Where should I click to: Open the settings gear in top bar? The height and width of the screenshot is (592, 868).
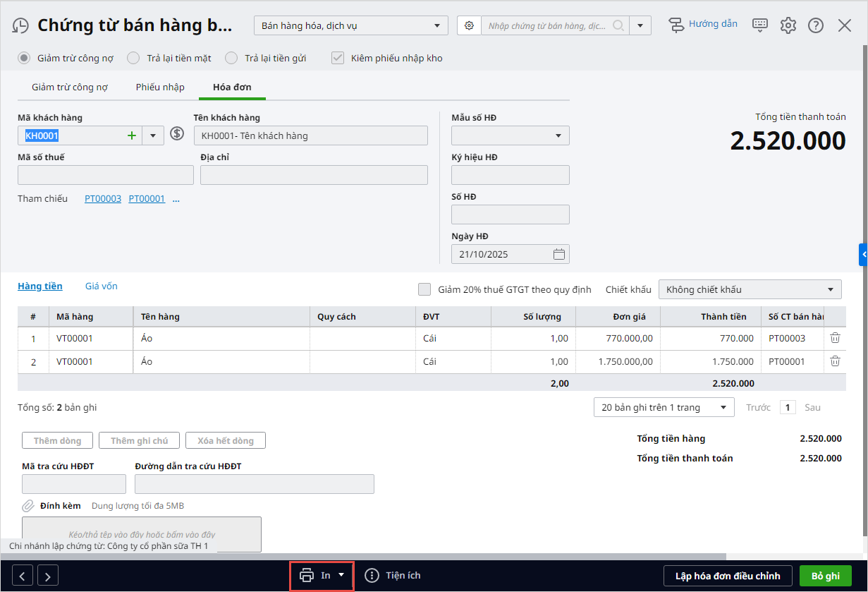tap(788, 25)
